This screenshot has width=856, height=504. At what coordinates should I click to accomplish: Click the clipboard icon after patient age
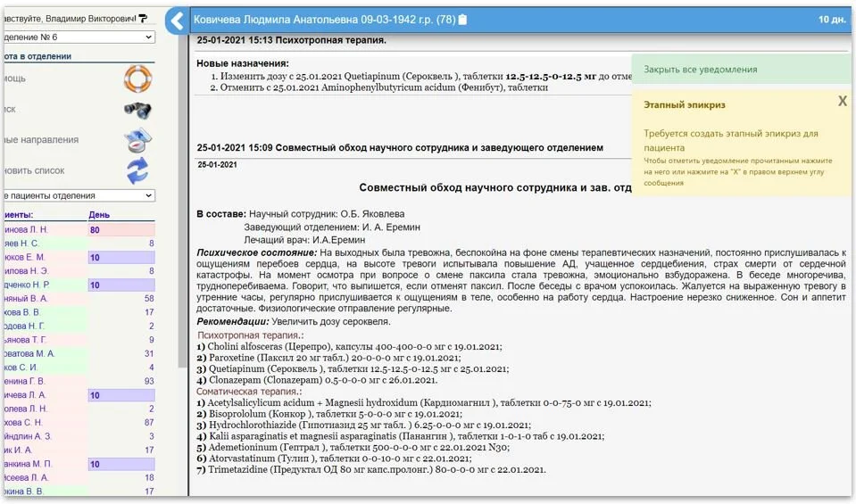tap(463, 20)
